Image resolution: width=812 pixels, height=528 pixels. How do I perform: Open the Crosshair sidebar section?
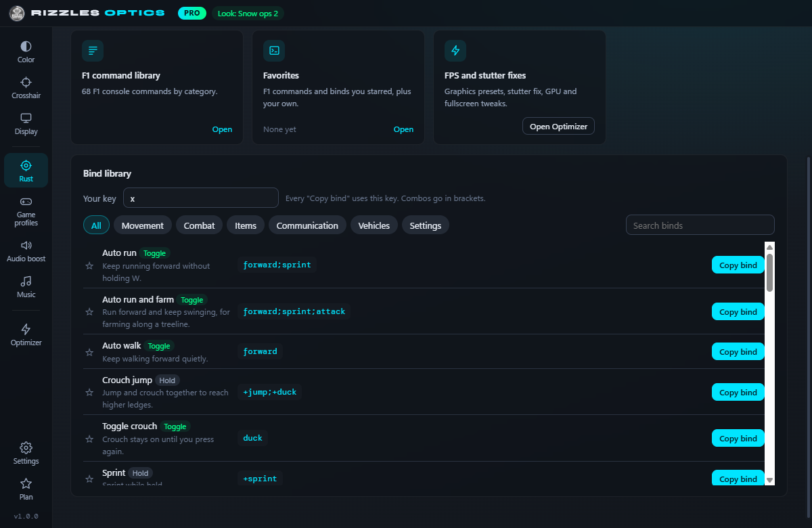pyautogui.click(x=26, y=88)
